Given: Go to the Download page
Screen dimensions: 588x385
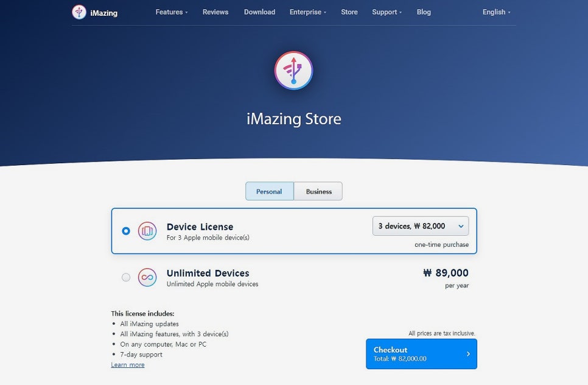Looking at the screenshot, I should [259, 12].
